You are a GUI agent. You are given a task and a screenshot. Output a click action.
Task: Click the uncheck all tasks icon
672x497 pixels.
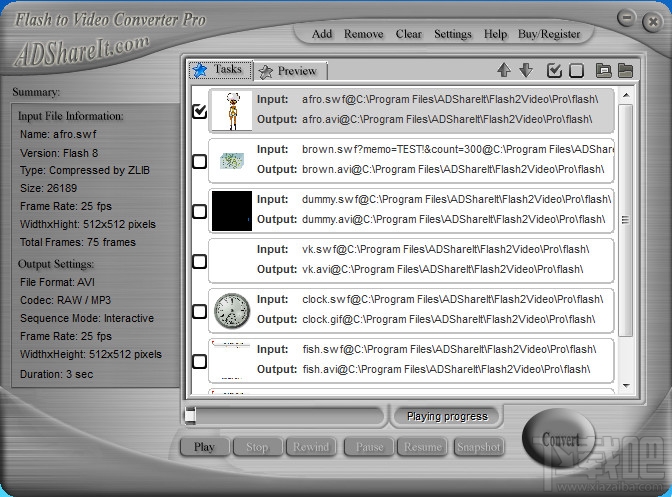tap(576, 71)
